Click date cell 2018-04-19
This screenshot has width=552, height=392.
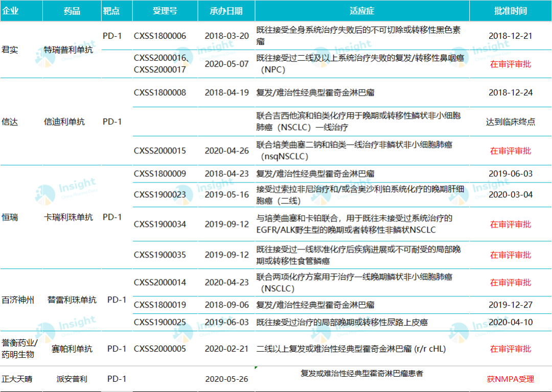(227, 93)
